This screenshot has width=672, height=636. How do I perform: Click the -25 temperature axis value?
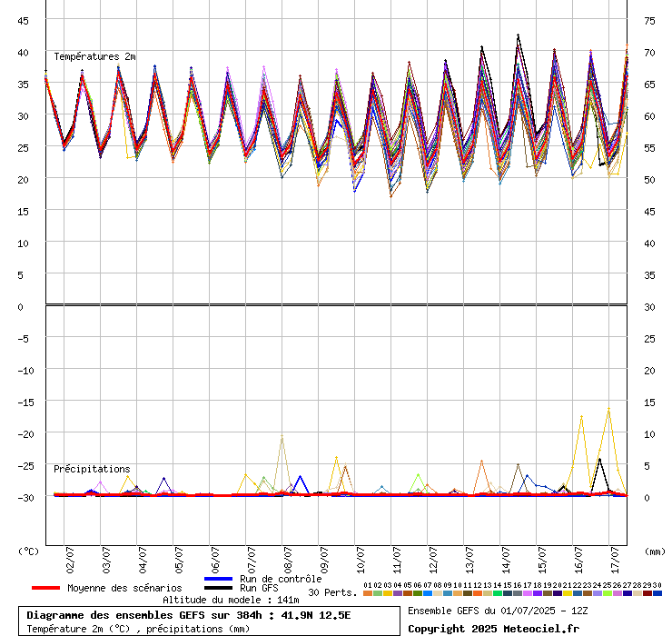pos(25,466)
